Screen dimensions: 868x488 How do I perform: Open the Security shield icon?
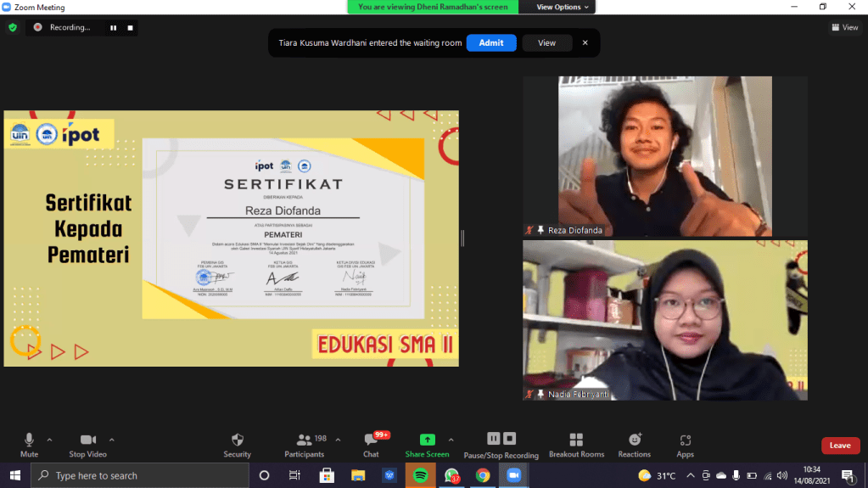pos(238,440)
